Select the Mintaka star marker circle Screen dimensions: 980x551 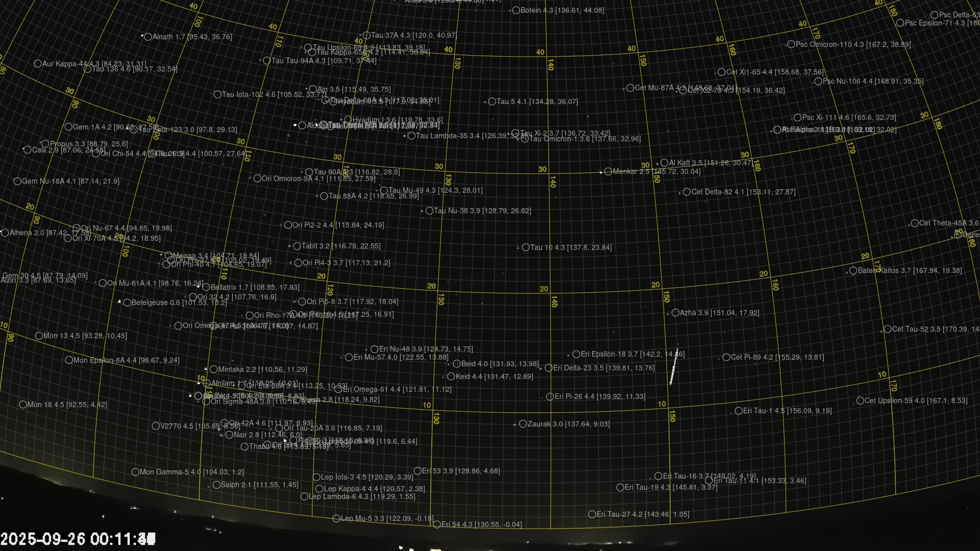(213, 369)
